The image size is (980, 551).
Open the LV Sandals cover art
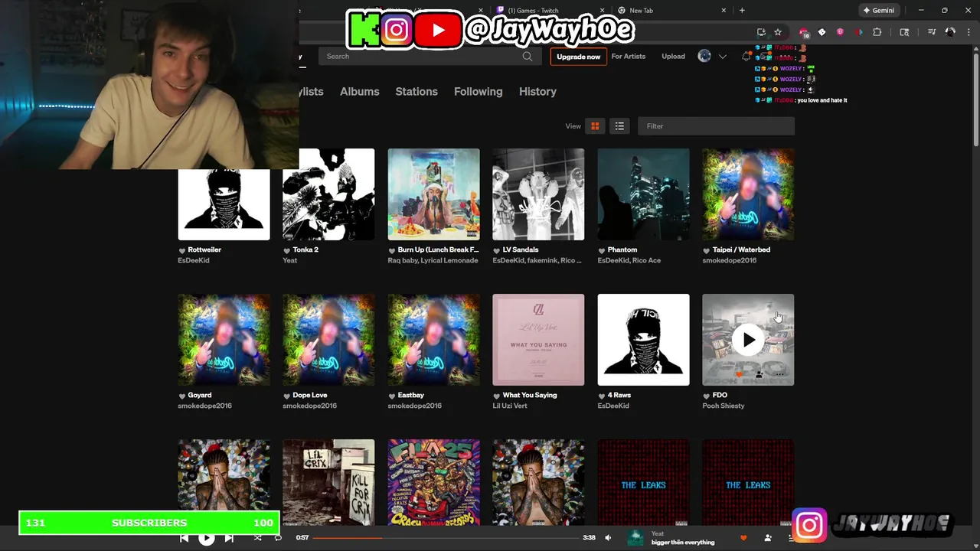[538, 194]
